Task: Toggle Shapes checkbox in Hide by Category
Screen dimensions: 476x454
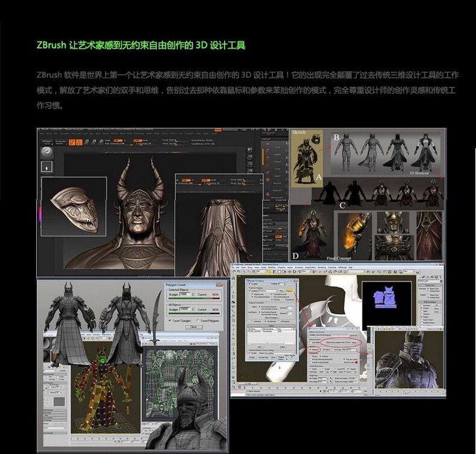Action: click(x=421, y=308)
